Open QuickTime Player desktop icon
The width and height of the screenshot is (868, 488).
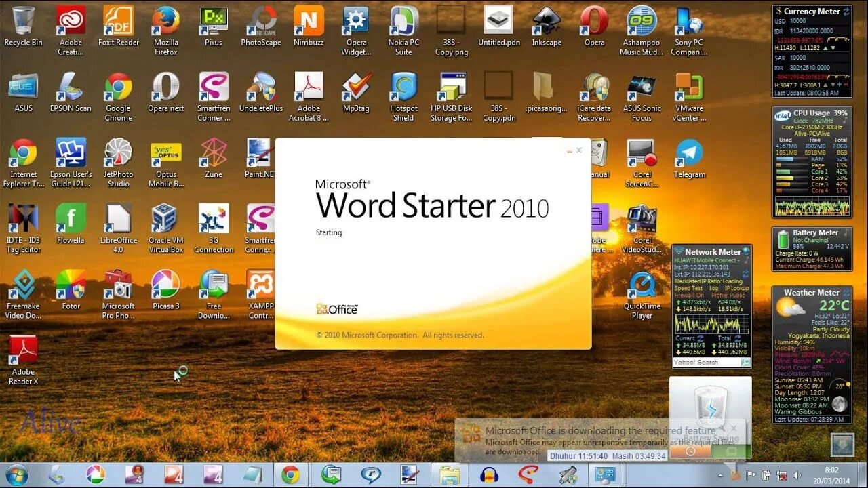pyautogui.click(x=642, y=294)
